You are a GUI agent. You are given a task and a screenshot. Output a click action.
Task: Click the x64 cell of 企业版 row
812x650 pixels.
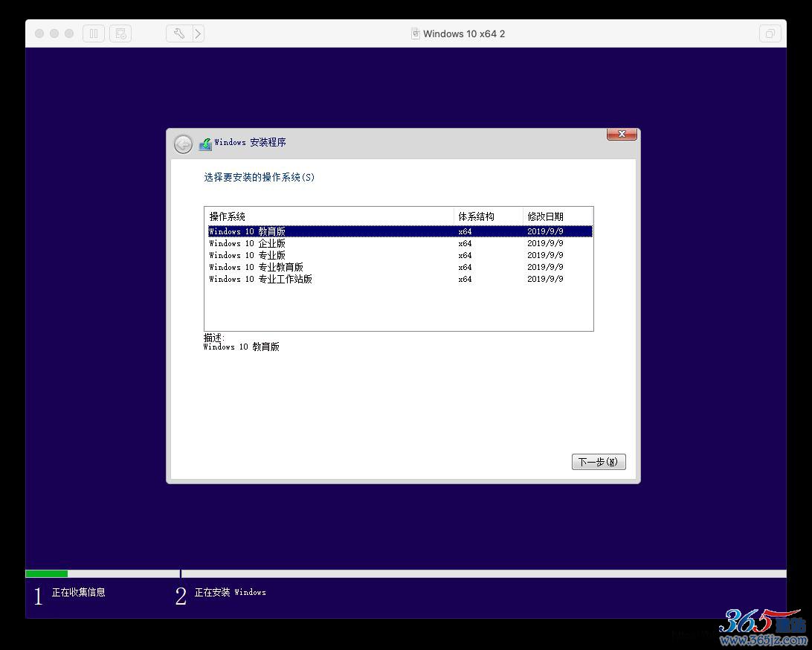[465, 243]
